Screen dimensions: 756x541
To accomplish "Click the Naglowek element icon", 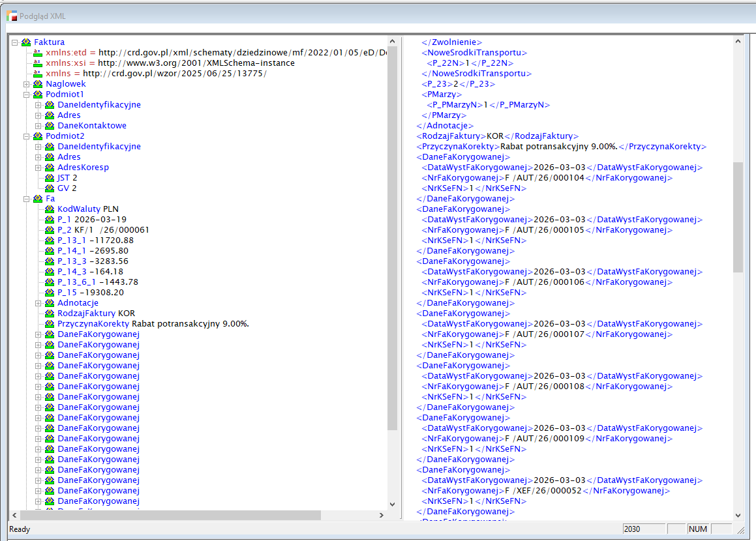I will pyautogui.click(x=38, y=84).
